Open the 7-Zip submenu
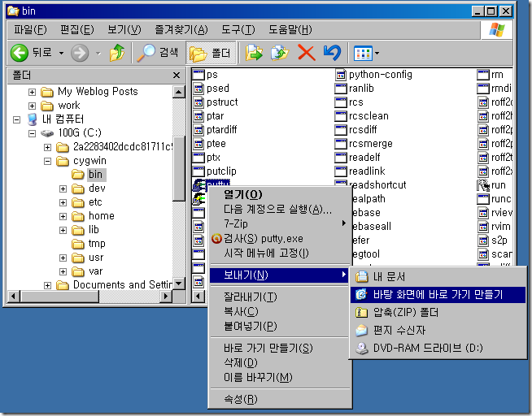The height and width of the screenshot is (416, 532). (280, 223)
